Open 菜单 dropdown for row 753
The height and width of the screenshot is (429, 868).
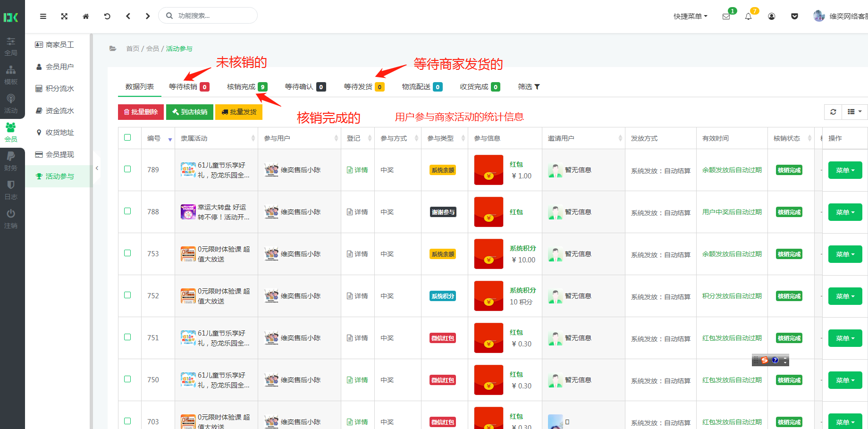pos(845,254)
